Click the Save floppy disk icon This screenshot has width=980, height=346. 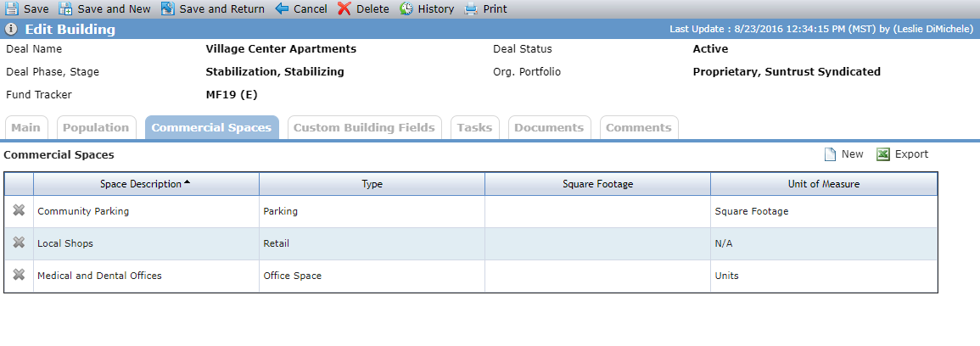click(x=12, y=8)
